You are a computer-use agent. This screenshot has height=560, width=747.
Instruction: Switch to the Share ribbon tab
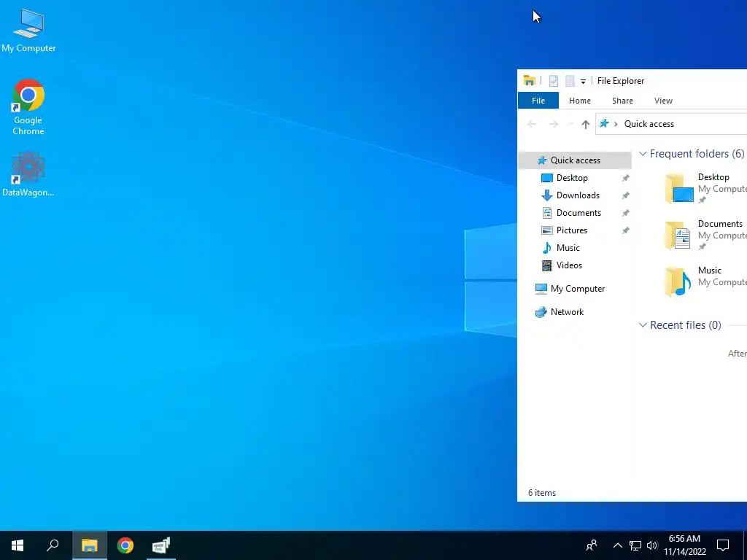(x=623, y=101)
